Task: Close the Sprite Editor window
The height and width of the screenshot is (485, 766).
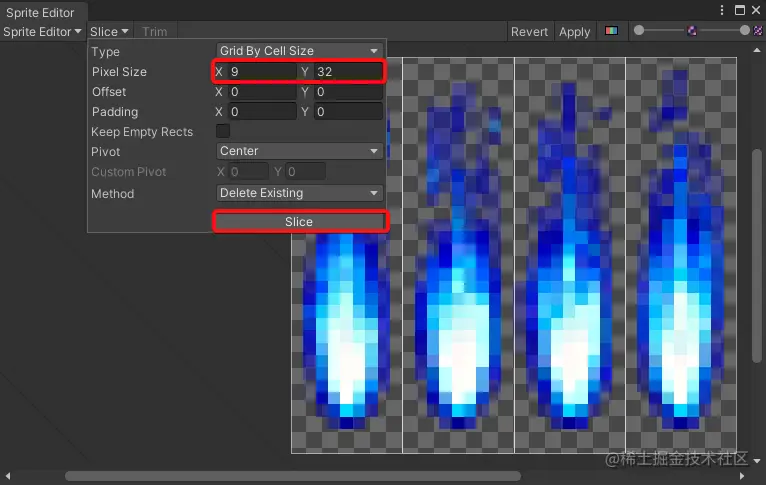Action: pyautogui.click(x=756, y=10)
